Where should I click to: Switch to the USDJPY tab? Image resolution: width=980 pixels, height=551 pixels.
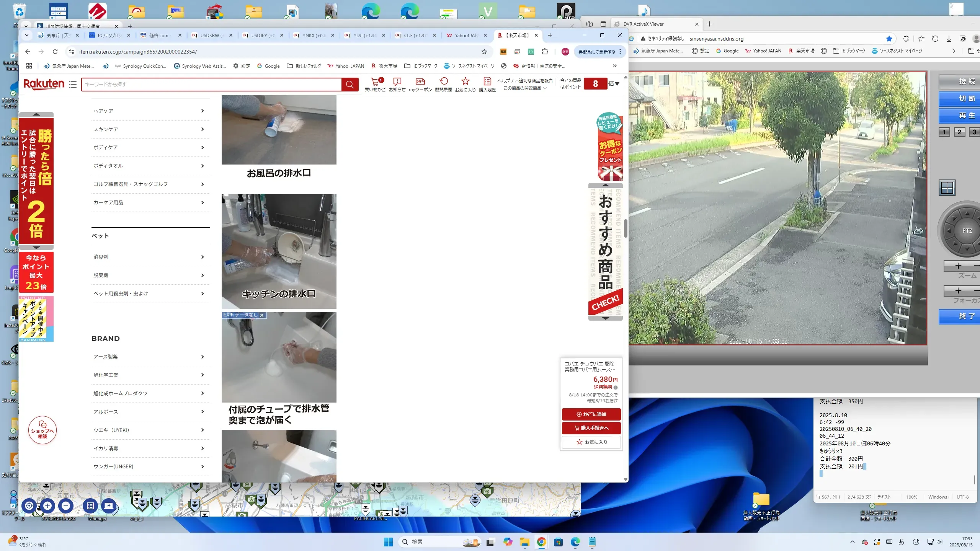tap(262, 35)
